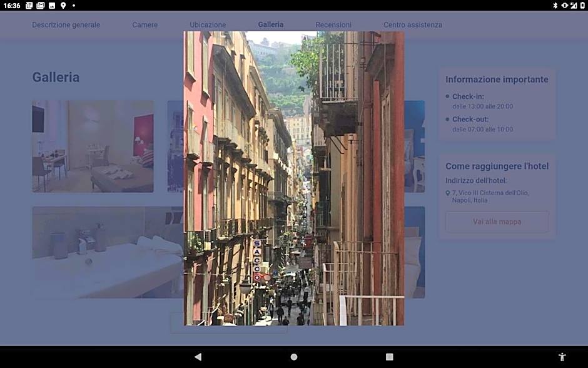Image resolution: width=588 pixels, height=368 pixels.
Task: Open the Recensioni tab
Action: (333, 25)
